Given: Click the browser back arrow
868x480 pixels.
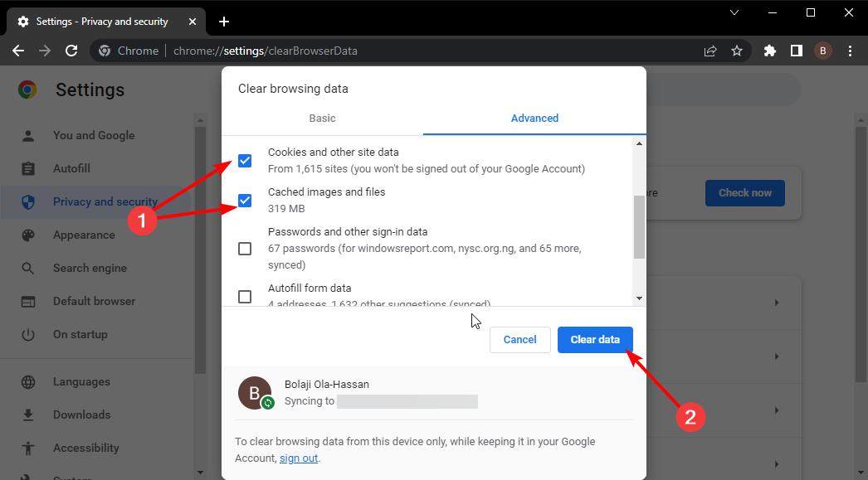Looking at the screenshot, I should [18, 51].
